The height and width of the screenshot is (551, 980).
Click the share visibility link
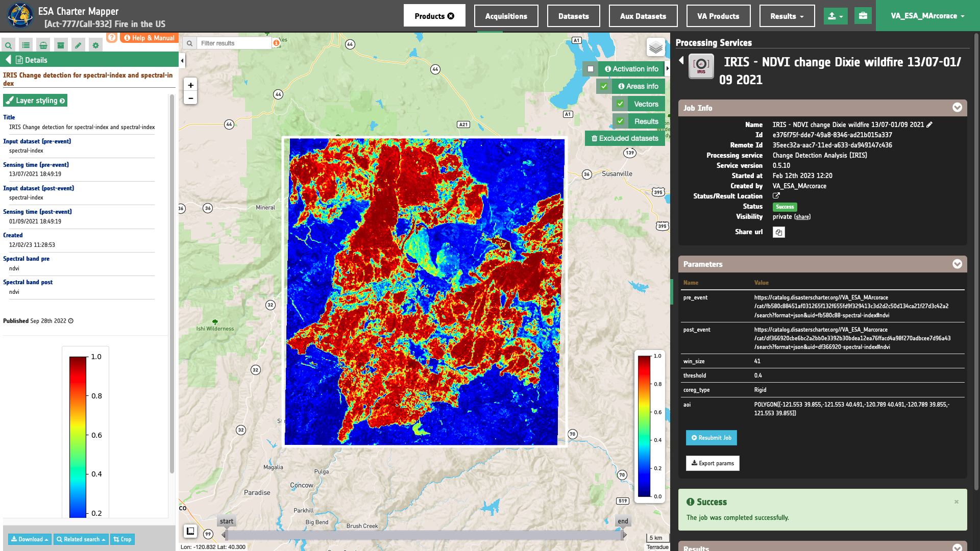pos(802,217)
